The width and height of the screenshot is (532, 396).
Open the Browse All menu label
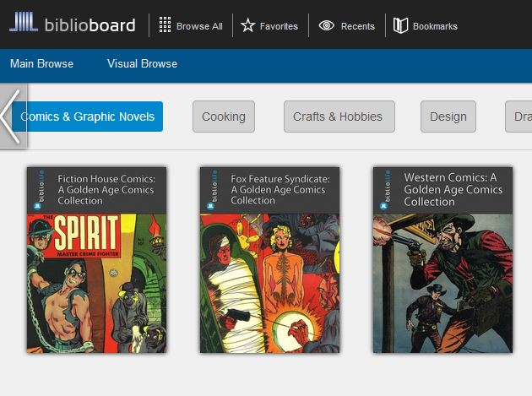[199, 26]
